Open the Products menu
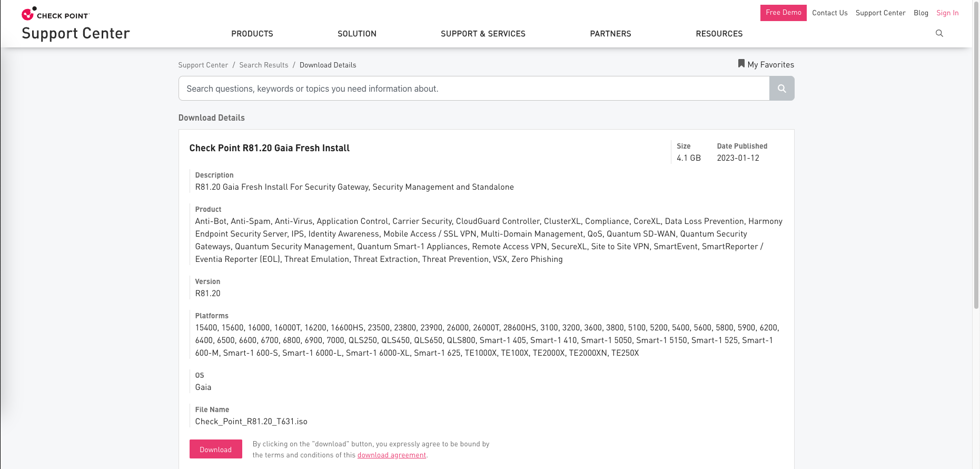The height and width of the screenshot is (469, 980). (252, 34)
